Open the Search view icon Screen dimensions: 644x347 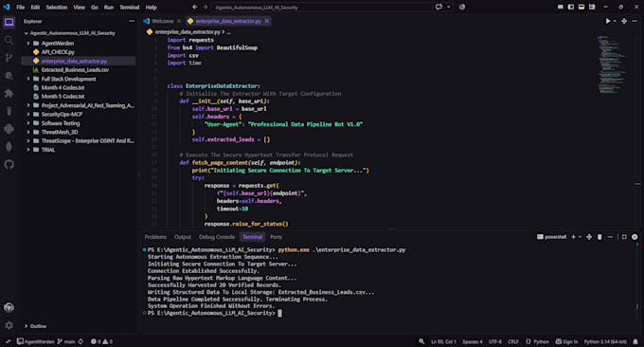9,40
